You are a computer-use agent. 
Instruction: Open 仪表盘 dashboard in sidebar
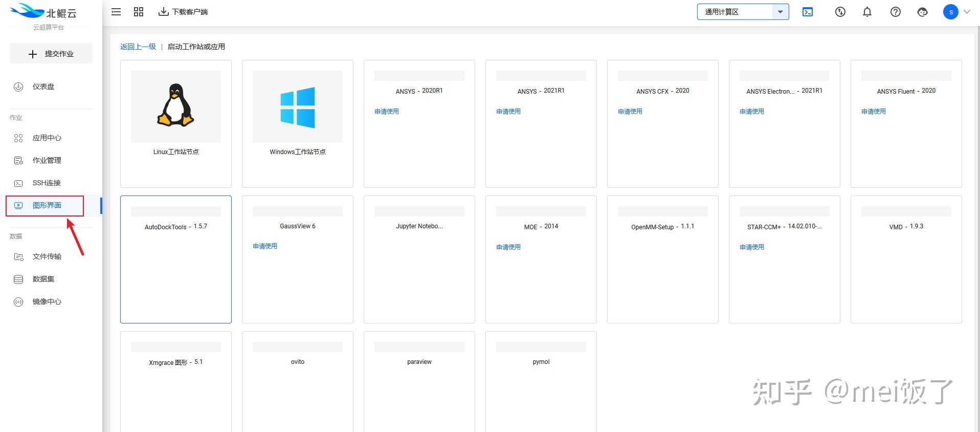click(x=43, y=87)
